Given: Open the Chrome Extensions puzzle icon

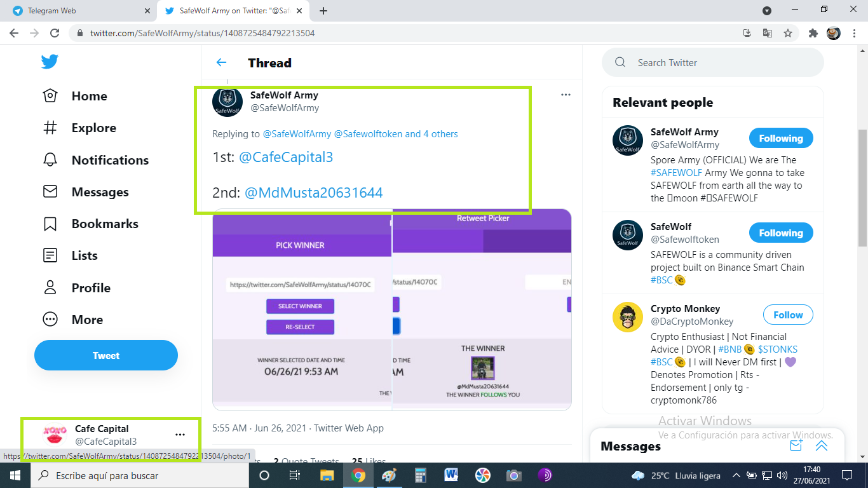Looking at the screenshot, I should point(813,33).
